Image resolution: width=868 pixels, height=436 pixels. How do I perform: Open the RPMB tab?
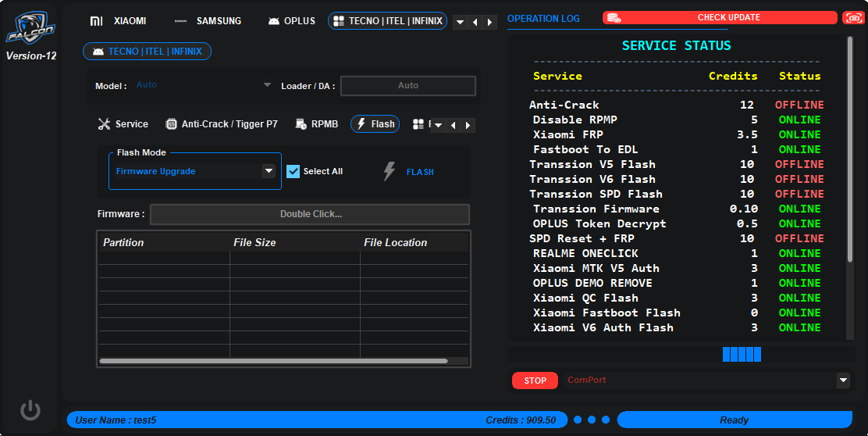tap(317, 124)
